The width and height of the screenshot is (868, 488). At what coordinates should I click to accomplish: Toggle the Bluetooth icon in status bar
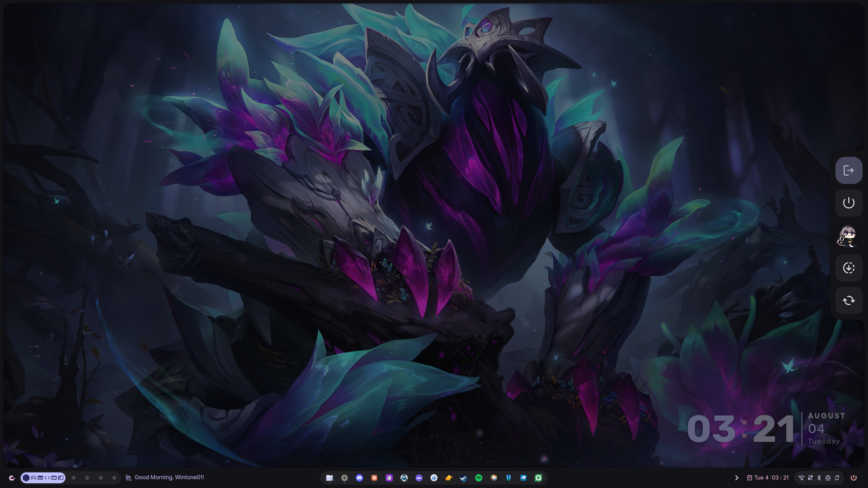tap(819, 478)
